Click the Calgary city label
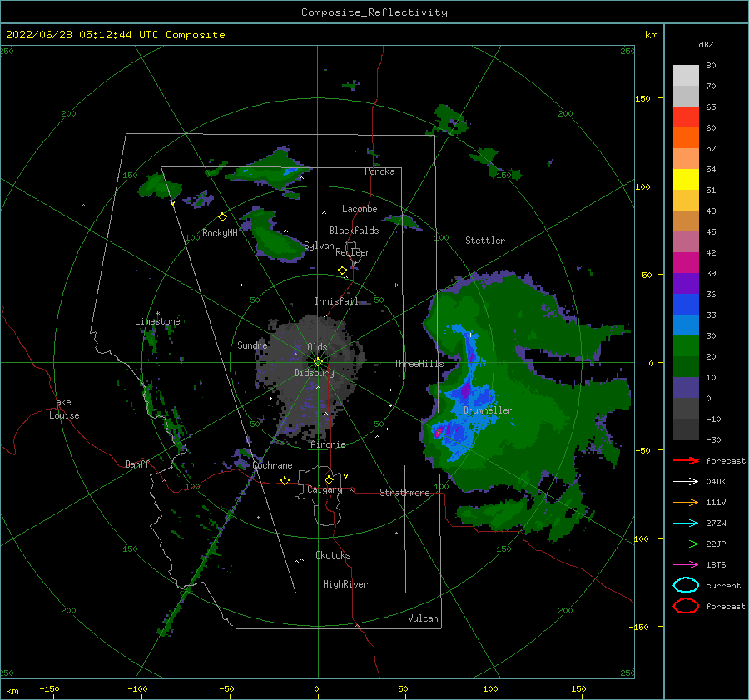The width and height of the screenshot is (749, 700). [325, 489]
